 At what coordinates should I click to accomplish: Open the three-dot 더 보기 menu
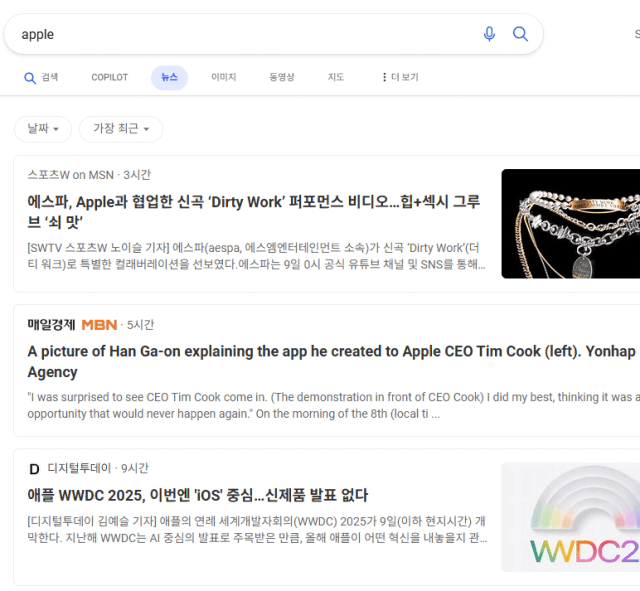click(400, 77)
